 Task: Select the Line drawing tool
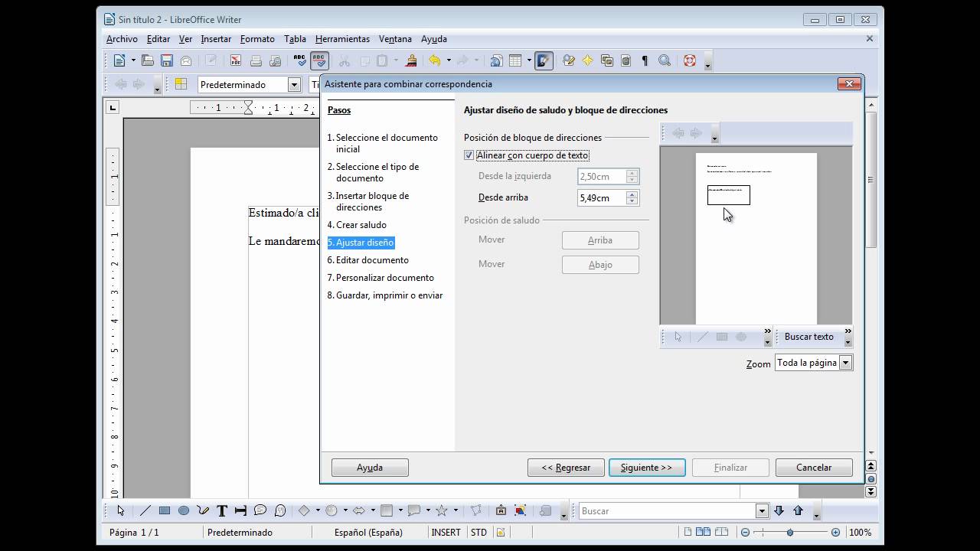[145, 510]
